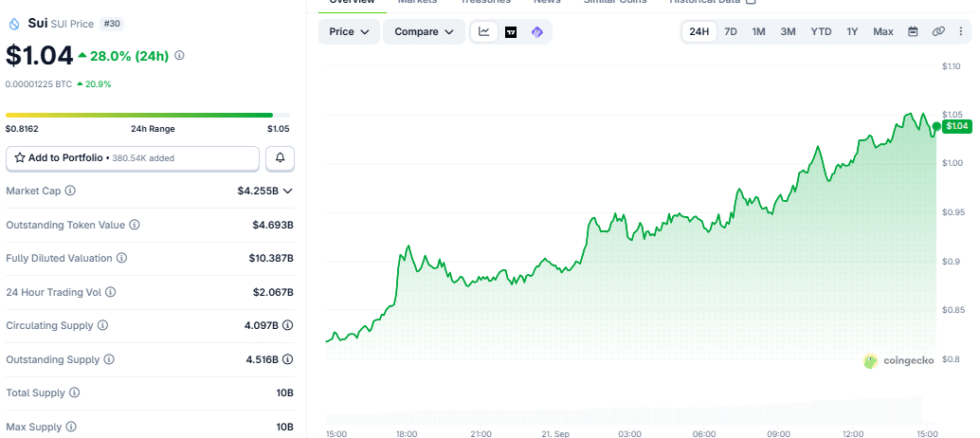Viewport: 980px width, 438px height.
Task: Click the $10.387B valuation value
Action: point(271,258)
